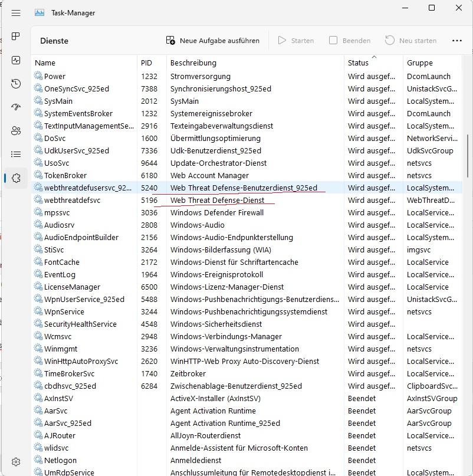Click gear icon of the Power service
The height and width of the screenshot is (476, 473).
tap(38, 75)
